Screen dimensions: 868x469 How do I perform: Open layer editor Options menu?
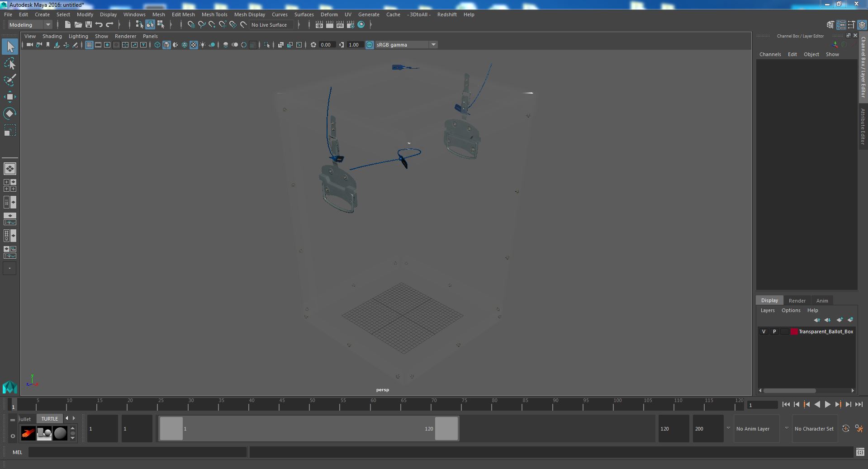point(791,310)
